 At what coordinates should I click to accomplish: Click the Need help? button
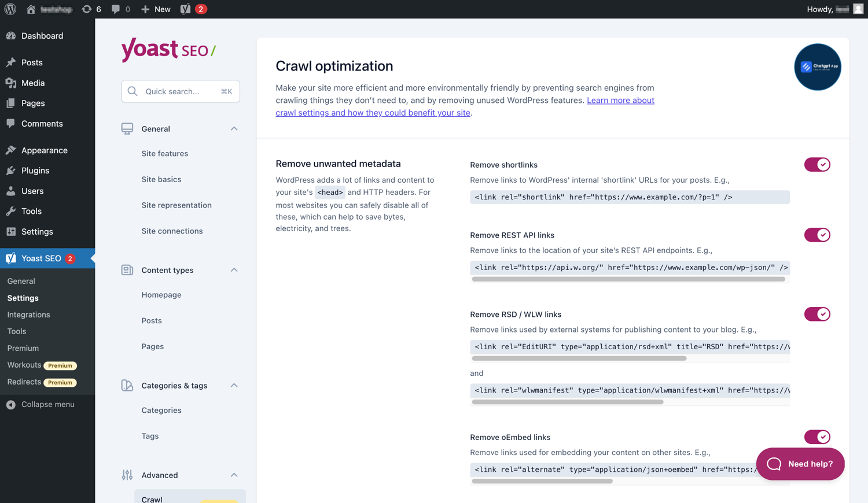pos(800,464)
